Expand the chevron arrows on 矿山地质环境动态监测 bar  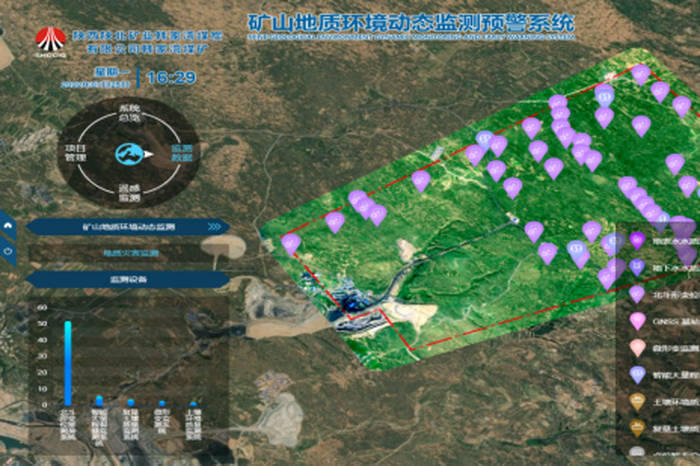tap(211, 227)
